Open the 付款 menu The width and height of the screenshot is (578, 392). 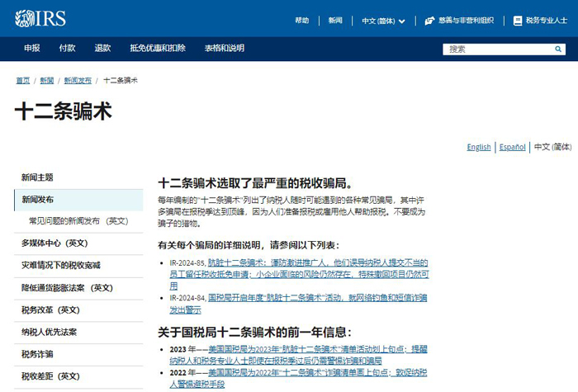(x=67, y=48)
